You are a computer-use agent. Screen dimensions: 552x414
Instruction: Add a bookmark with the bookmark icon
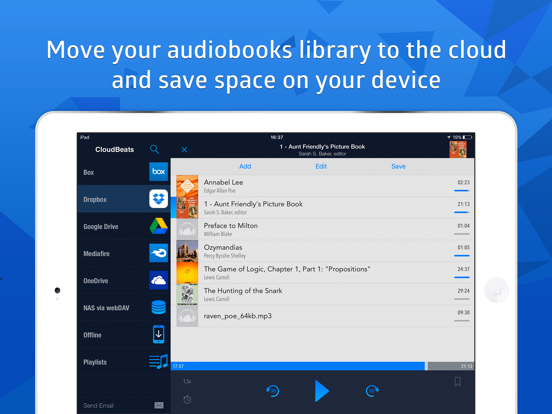pos(458,382)
